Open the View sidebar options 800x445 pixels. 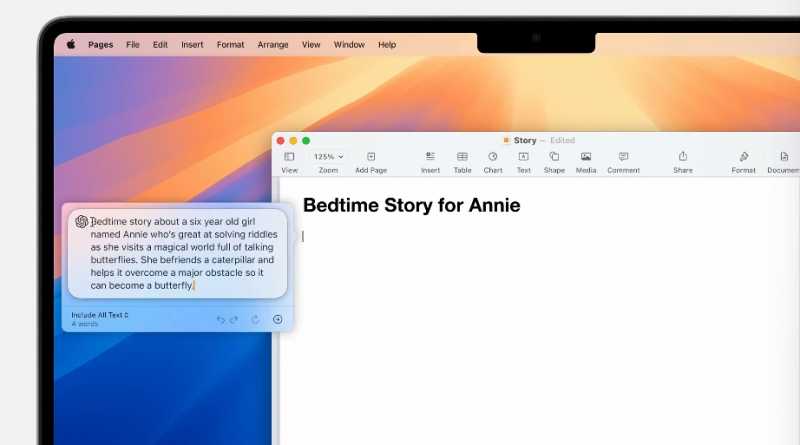tap(289, 157)
